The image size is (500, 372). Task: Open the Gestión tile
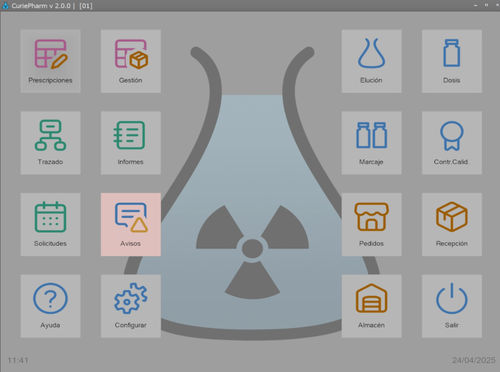click(x=131, y=61)
